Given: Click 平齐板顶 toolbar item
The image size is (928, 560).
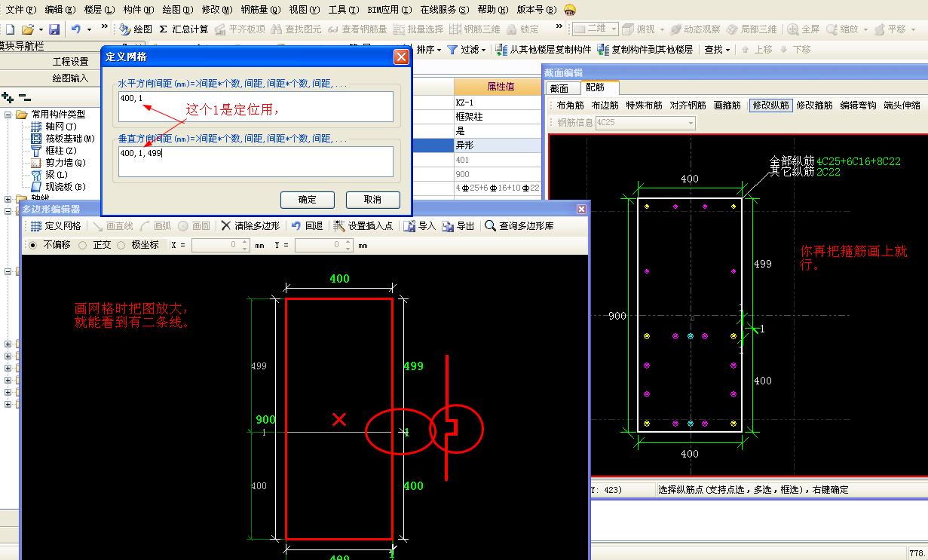Looking at the screenshot, I should pyautogui.click(x=240, y=29).
